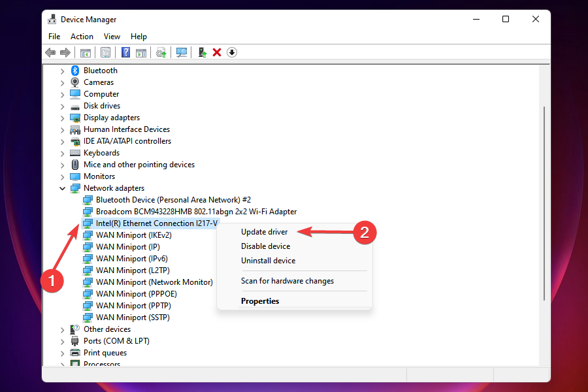This screenshot has height=392, width=588.
Task: Click the Print queues printer icon
Action: [x=75, y=353]
